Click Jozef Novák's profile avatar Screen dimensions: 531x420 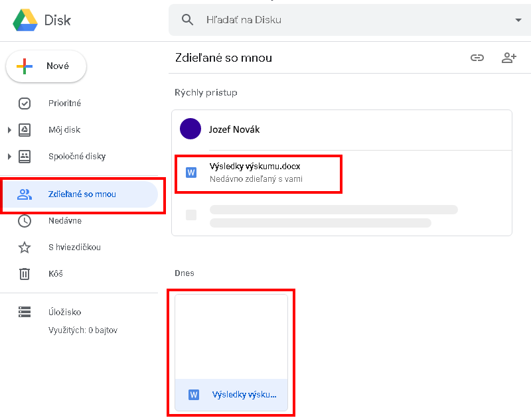coord(190,129)
